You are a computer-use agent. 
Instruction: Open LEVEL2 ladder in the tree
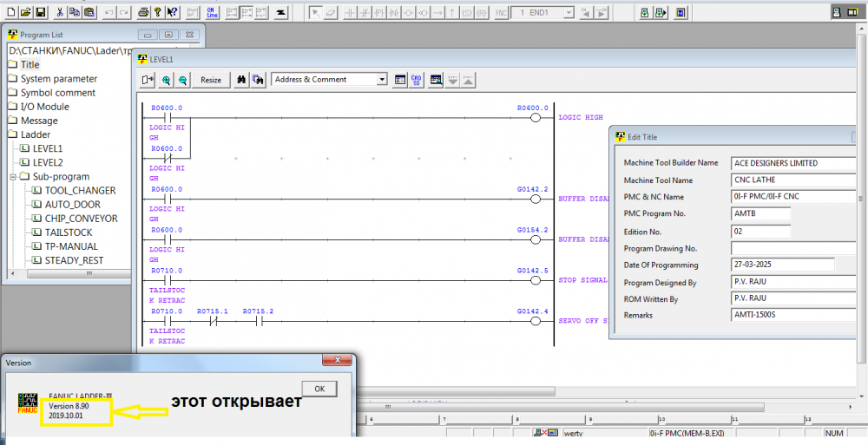pyautogui.click(x=48, y=162)
